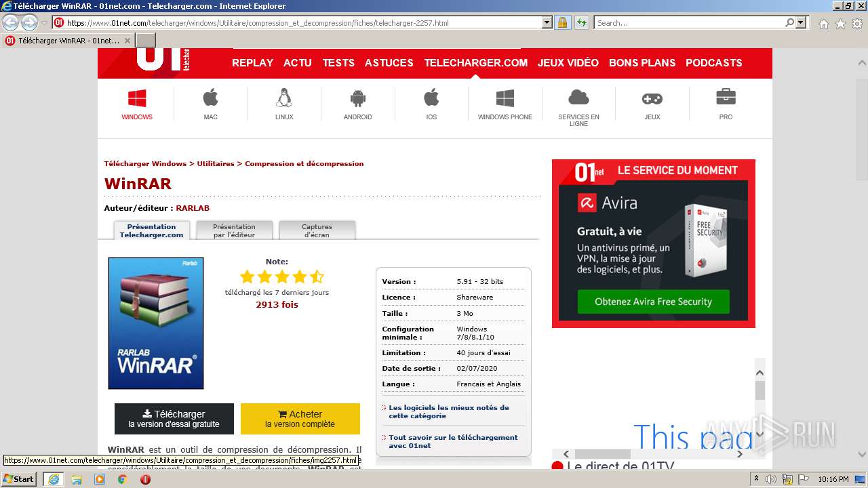Open File Explorer folder in taskbar

click(77, 479)
